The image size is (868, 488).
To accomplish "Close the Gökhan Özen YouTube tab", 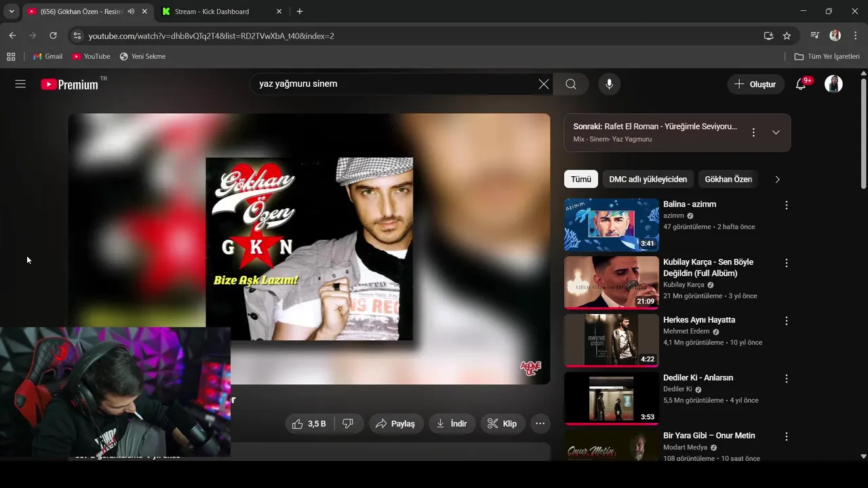I will (144, 12).
